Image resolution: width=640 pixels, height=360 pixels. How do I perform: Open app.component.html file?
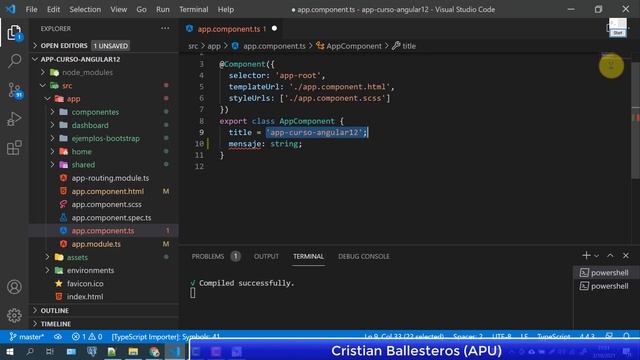[107, 191]
